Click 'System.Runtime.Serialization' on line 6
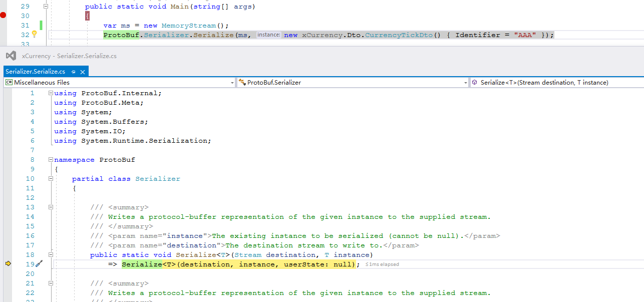644x302 pixels. (x=145, y=141)
